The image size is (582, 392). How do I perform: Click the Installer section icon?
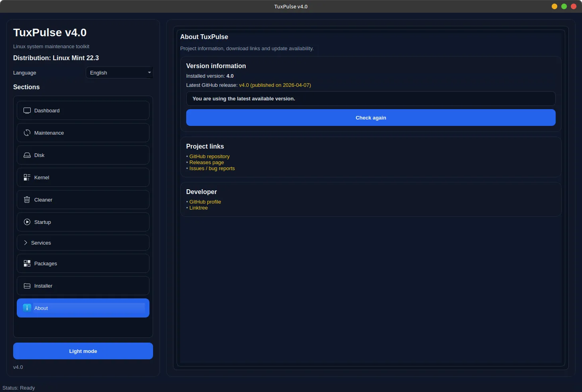(27, 286)
